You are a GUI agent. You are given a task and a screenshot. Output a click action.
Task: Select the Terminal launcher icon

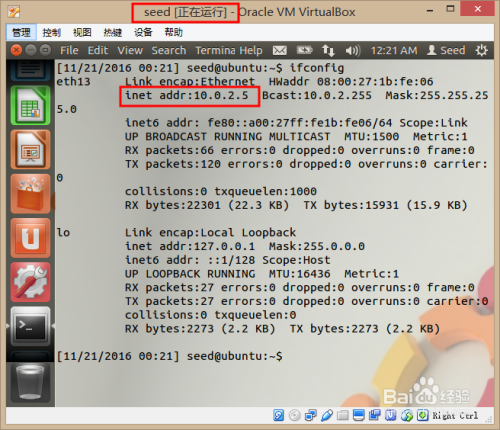pos(30,326)
